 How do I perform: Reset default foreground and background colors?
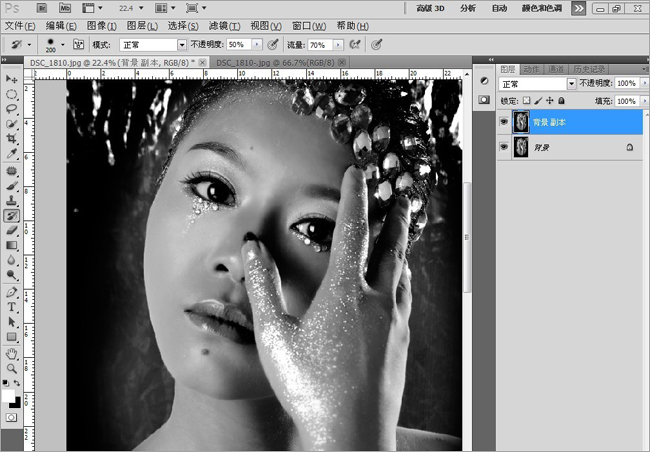tap(6, 383)
